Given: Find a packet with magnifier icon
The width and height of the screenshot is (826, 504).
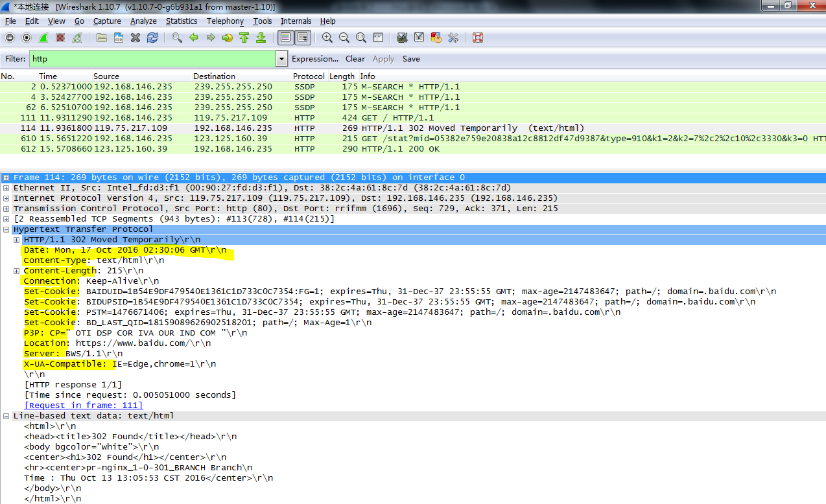Looking at the screenshot, I should pyautogui.click(x=176, y=38).
